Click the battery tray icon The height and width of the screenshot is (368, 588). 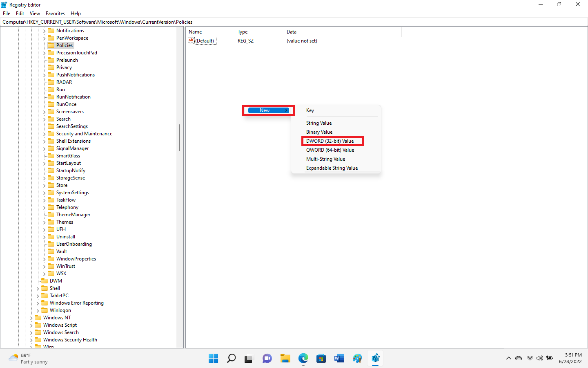[550, 358]
